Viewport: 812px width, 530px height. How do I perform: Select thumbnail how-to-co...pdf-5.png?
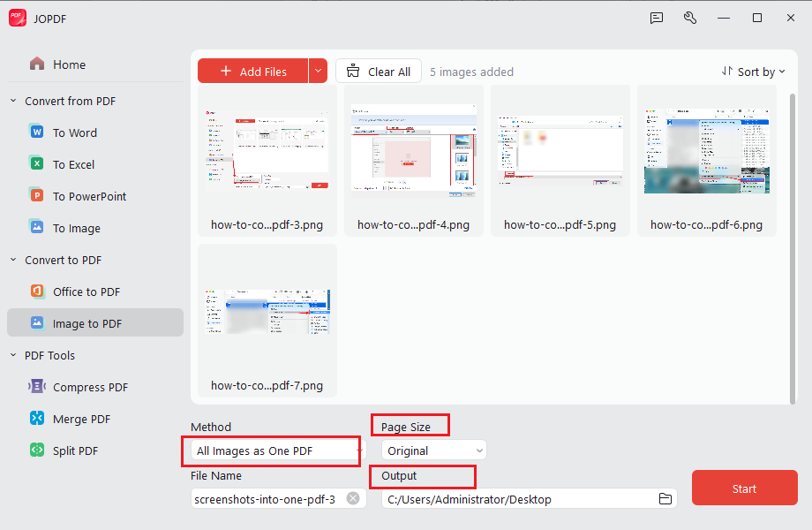[x=560, y=161]
